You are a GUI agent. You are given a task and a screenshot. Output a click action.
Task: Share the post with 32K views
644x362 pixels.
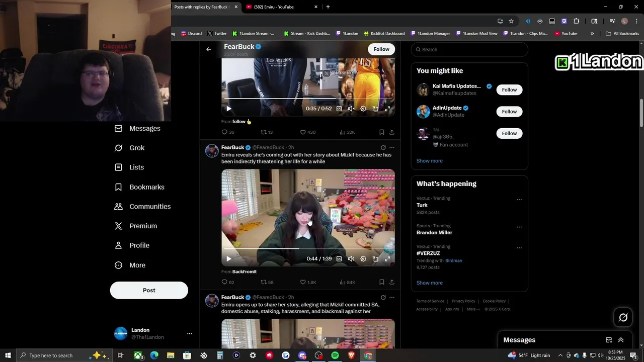pos(392,132)
